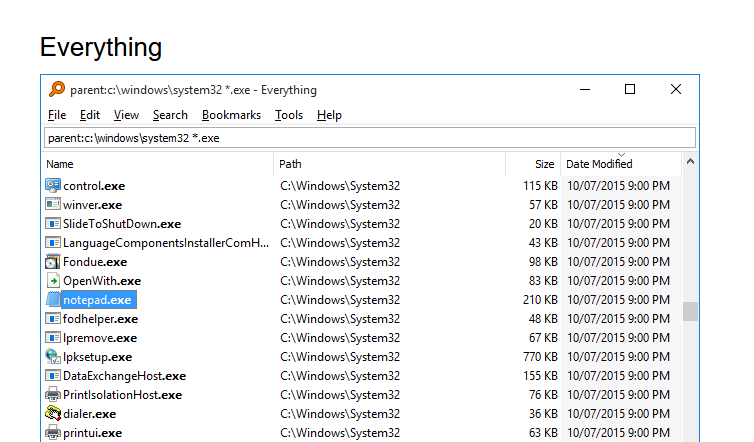Click the notepad.exe file icon
Image resolution: width=754 pixels, height=442 pixels.
[x=53, y=300]
